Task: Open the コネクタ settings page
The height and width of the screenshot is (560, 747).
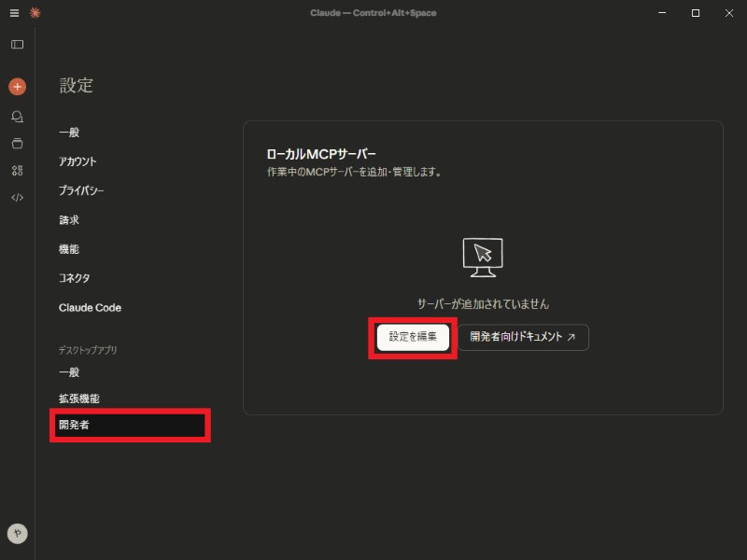Action: point(75,278)
